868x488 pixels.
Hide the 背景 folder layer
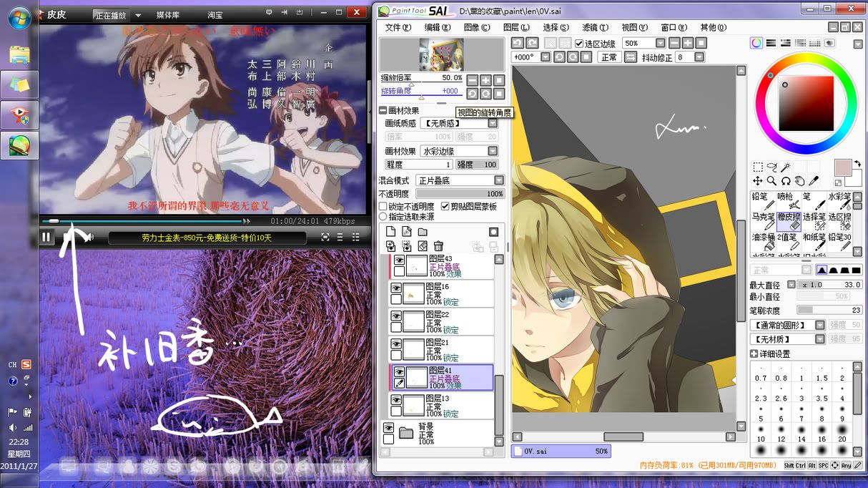tap(389, 427)
